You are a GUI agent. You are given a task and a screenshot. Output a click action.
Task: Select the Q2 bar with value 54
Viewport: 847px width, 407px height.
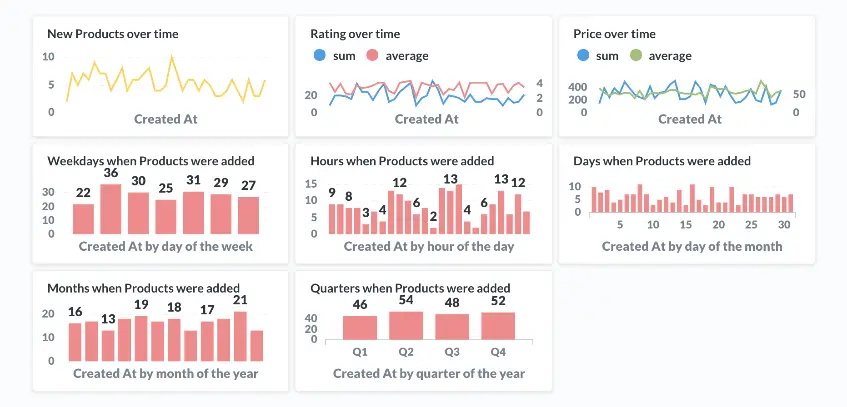406,326
